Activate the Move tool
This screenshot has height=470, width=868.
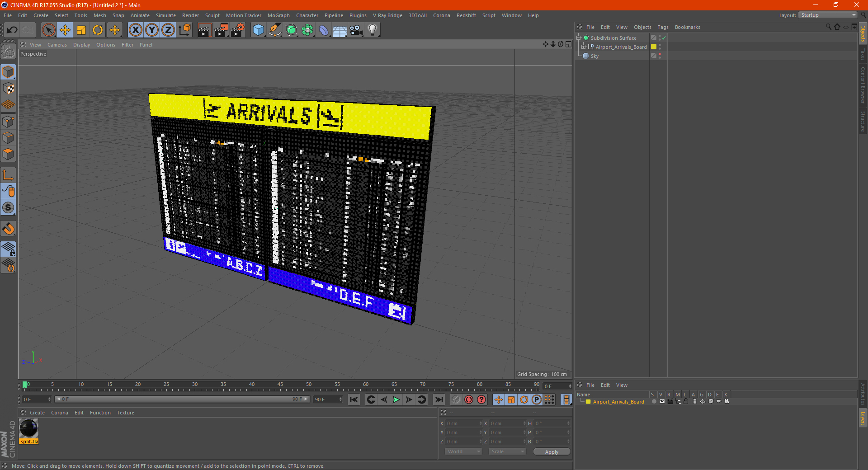pyautogui.click(x=65, y=30)
